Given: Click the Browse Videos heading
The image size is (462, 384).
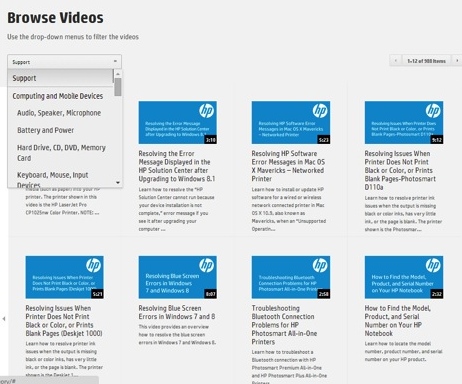Looking at the screenshot, I should point(55,18).
